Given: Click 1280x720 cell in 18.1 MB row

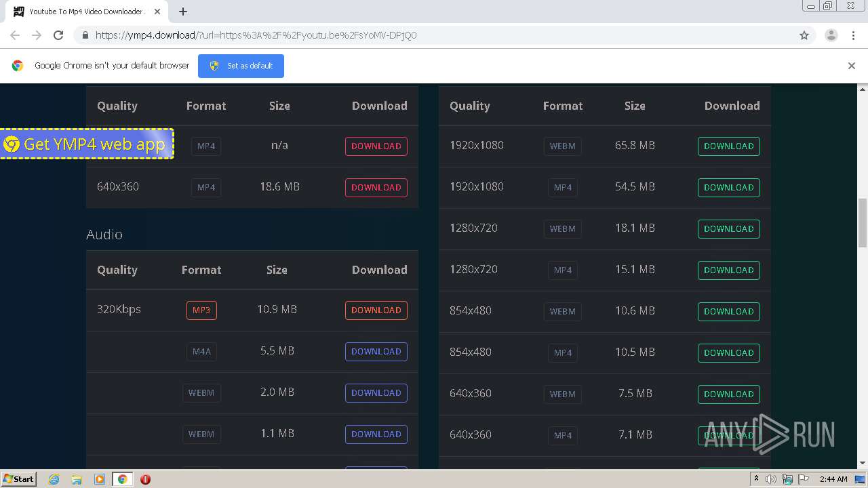Looking at the screenshot, I should click(473, 228).
